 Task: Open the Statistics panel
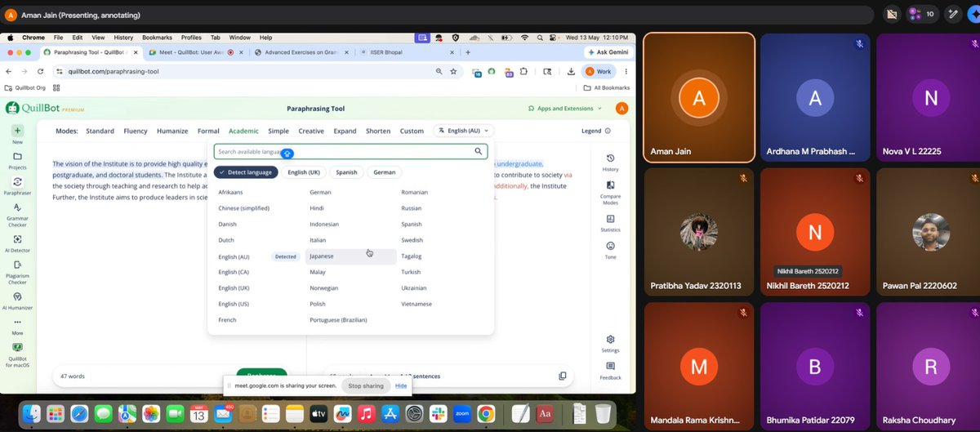click(x=610, y=223)
